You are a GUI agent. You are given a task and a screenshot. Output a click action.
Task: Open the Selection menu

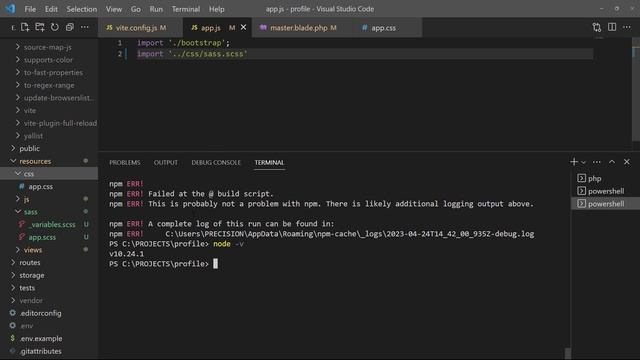click(x=82, y=9)
